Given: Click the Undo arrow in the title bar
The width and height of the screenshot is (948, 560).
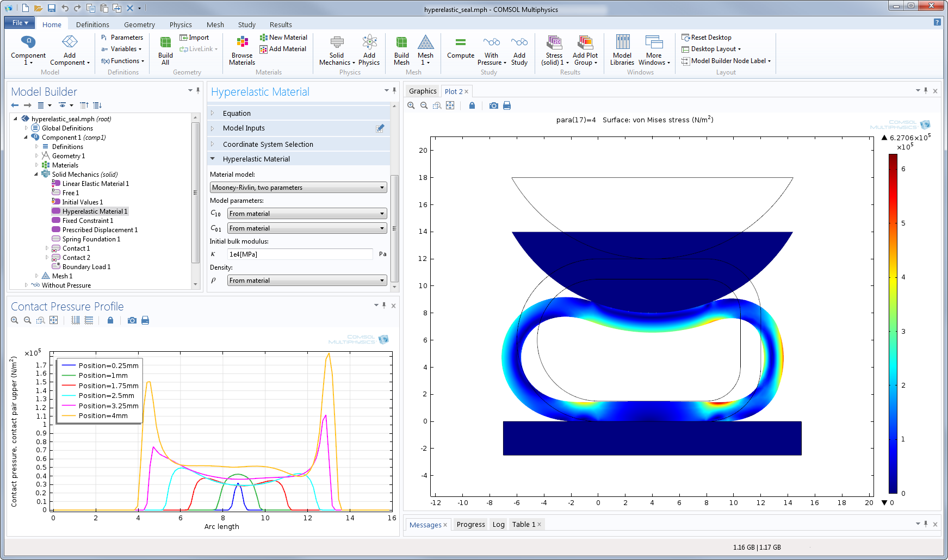Looking at the screenshot, I should (65, 8).
